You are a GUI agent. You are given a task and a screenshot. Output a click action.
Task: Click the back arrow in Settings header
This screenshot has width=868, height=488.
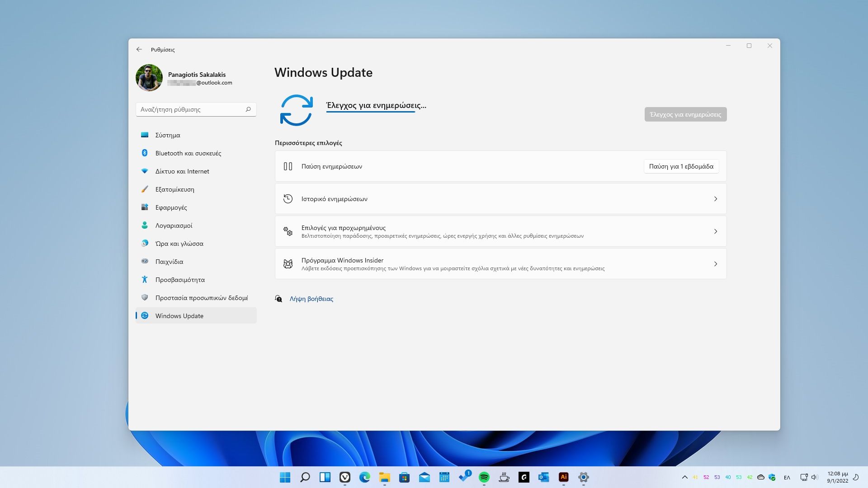pos(139,50)
